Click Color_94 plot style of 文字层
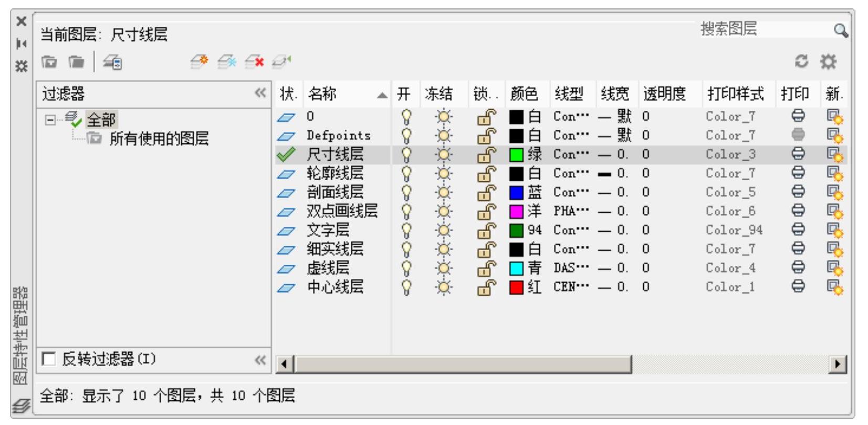868x425 pixels. click(x=734, y=230)
